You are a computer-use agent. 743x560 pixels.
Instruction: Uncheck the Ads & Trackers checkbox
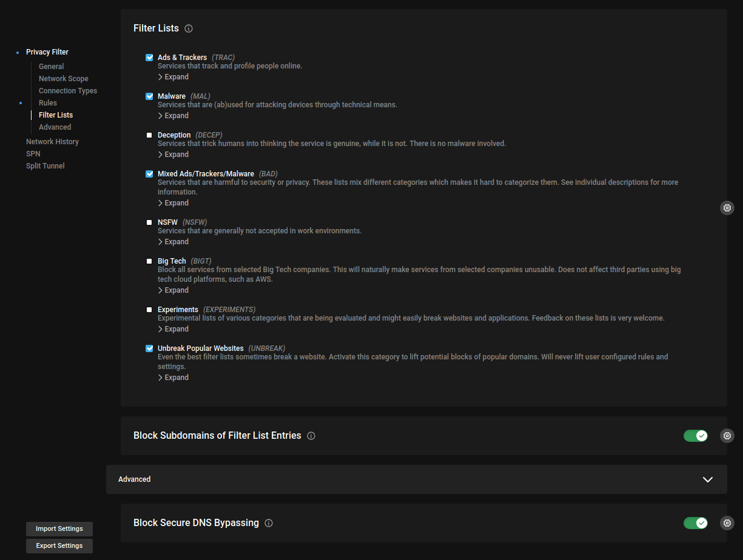pos(149,58)
